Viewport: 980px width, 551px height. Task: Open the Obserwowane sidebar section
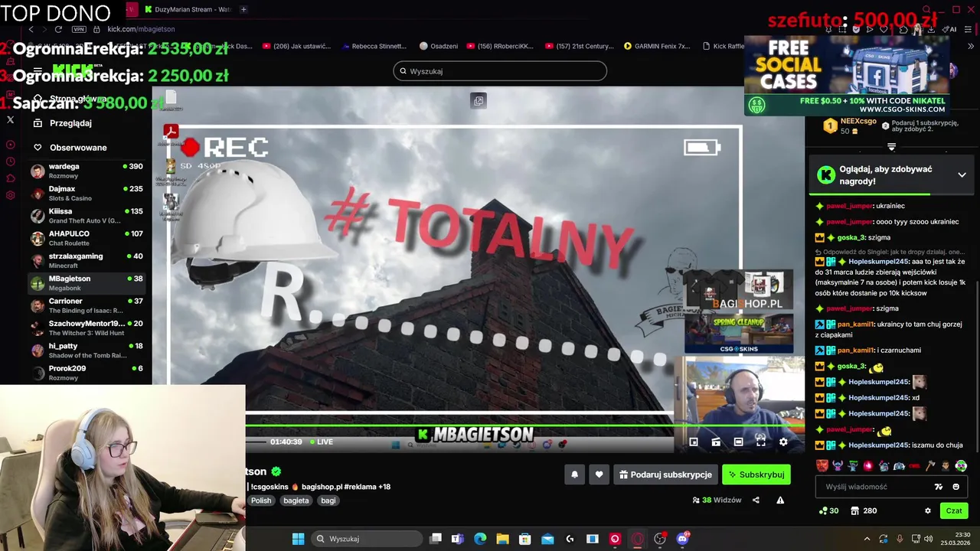[70, 148]
